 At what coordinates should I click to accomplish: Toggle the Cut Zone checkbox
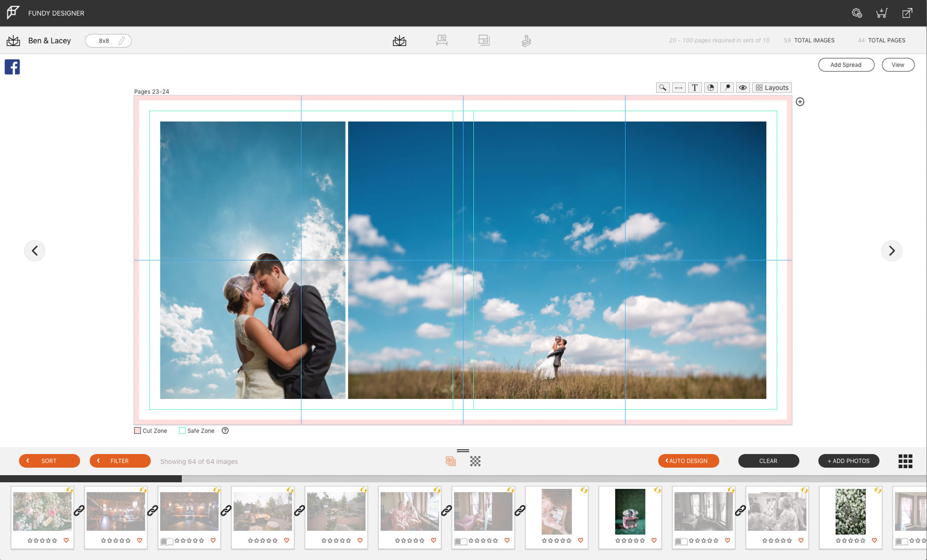[x=138, y=430]
